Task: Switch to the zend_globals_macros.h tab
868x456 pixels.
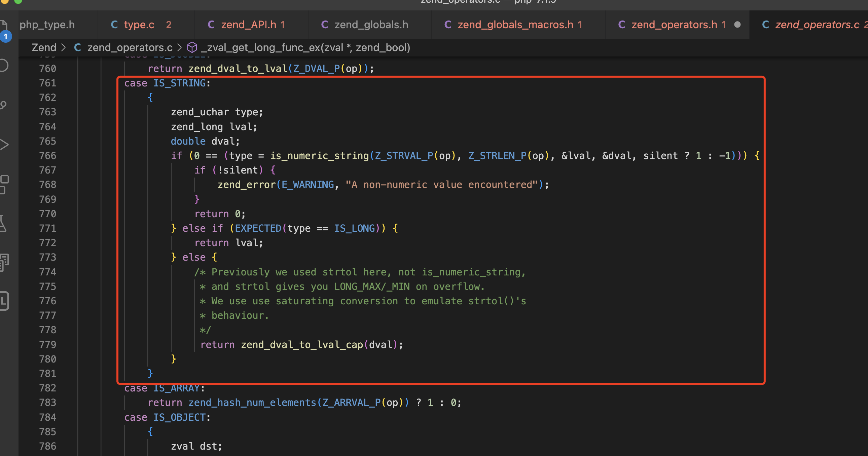Action: click(x=515, y=25)
